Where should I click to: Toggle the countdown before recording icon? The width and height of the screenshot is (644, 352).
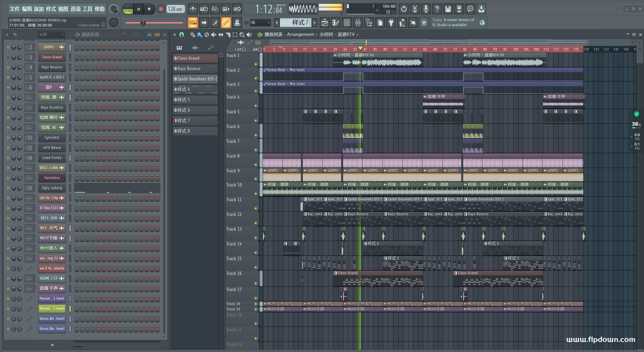point(215,9)
